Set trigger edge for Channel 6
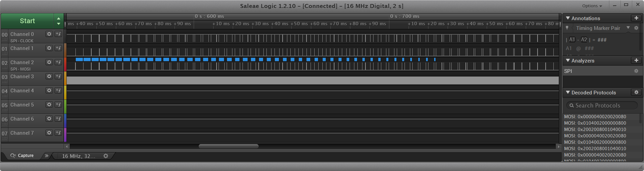The height and width of the screenshot is (171, 644). [x=58, y=119]
